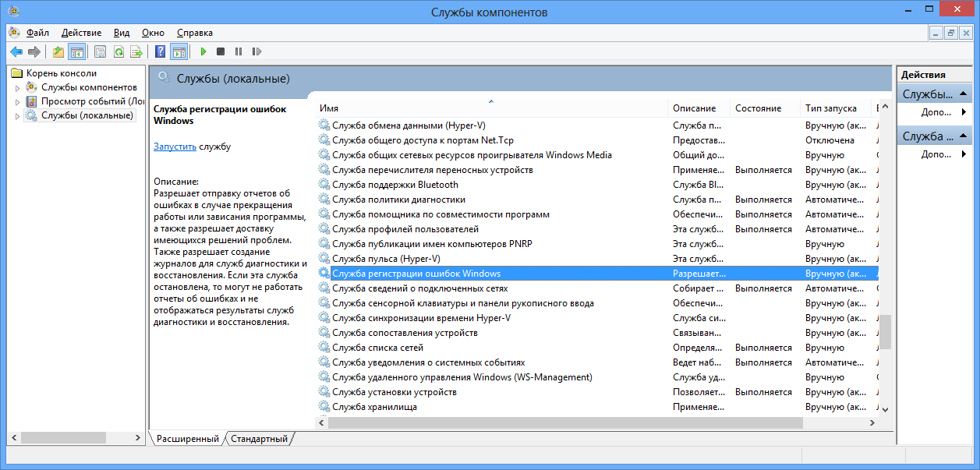Open the console system menu icon beside Файл
Image resolution: width=980 pixels, height=470 pixels.
(15, 33)
